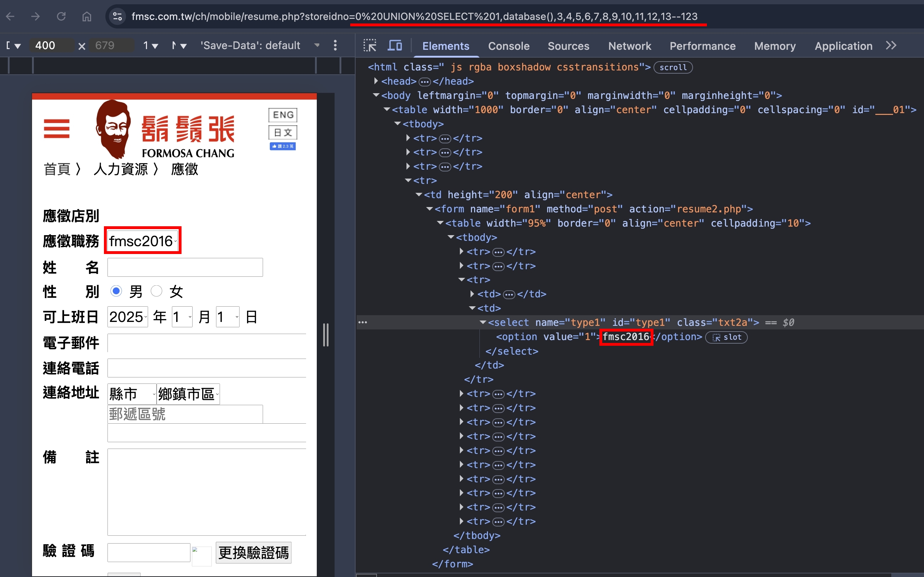This screenshot has width=924, height=577.
Task: Open the device toolbar three-dot menu
Action: [x=335, y=46]
